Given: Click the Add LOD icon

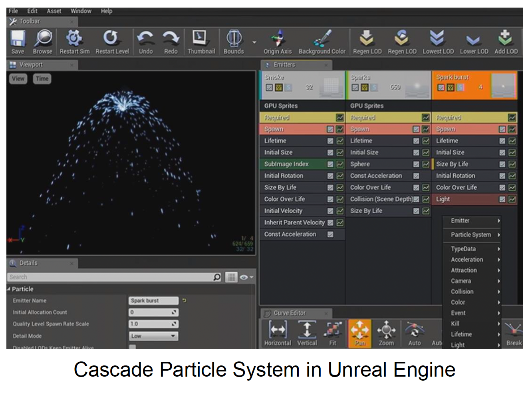Looking at the screenshot, I should tap(506, 39).
